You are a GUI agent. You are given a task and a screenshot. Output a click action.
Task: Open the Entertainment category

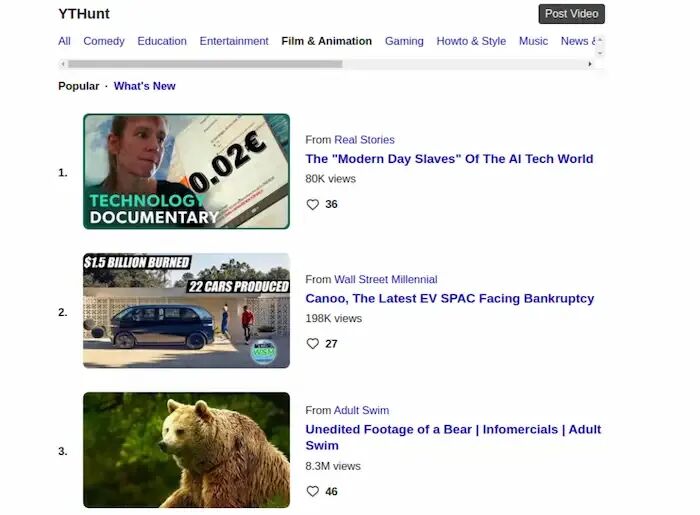click(234, 41)
